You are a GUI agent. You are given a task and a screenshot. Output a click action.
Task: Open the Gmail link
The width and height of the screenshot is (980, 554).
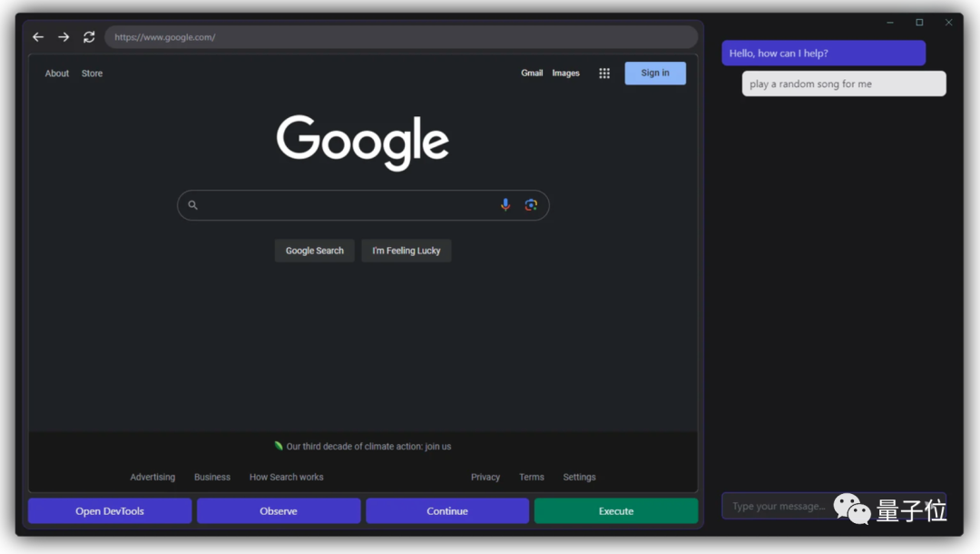[x=532, y=74]
